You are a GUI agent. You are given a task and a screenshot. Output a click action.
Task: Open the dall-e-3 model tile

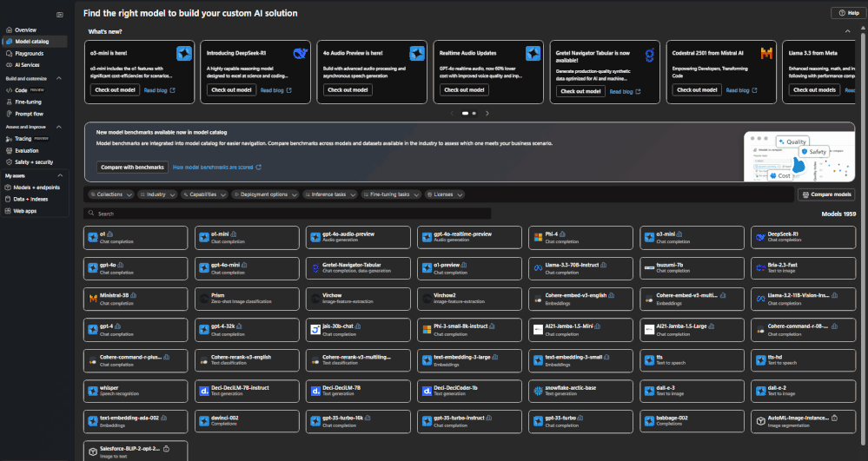pos(692,392)
